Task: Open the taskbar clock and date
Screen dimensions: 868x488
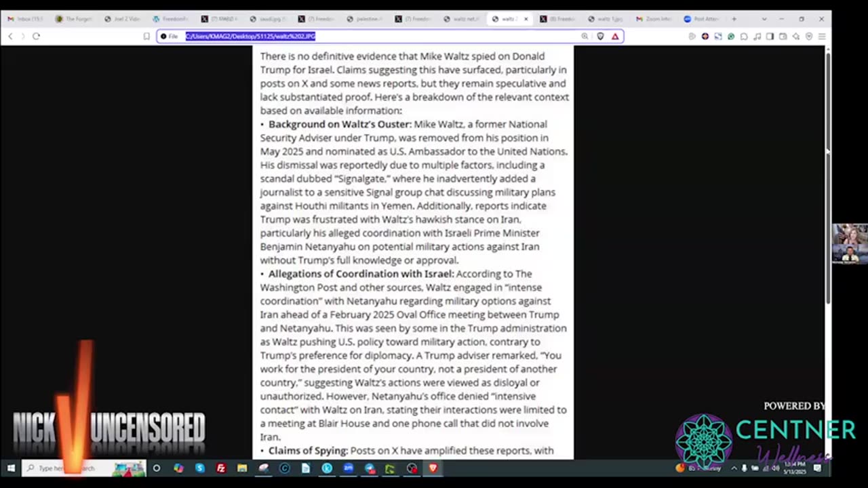Action: pos(793,468)
